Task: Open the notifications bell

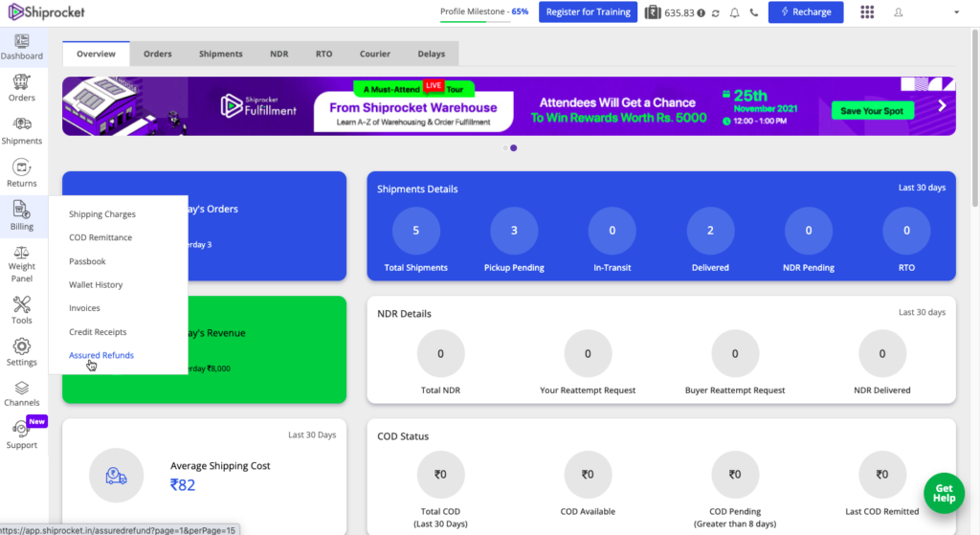Action: point(734,12)
